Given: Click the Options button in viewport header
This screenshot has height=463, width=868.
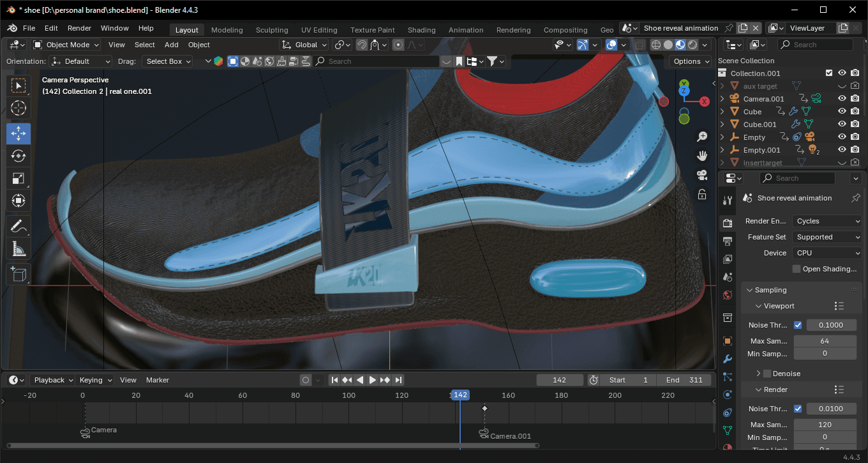Looking at the screenshot, I should [x=690, y=61].
